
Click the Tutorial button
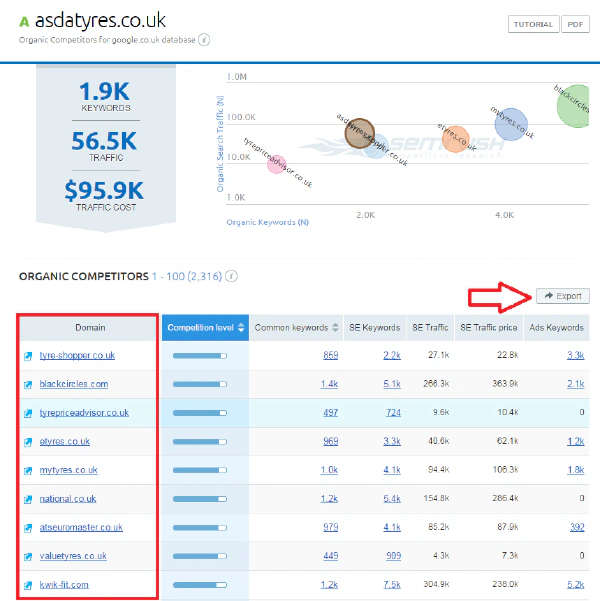click(533, 24)
